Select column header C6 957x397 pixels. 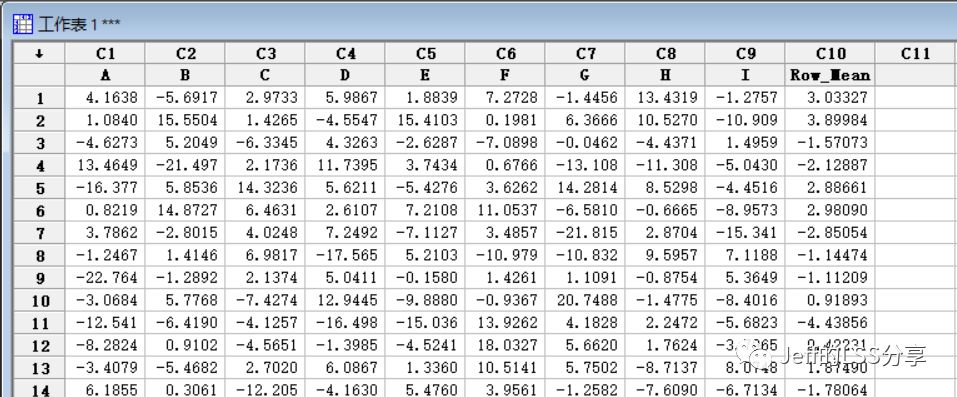pos(505,53)
